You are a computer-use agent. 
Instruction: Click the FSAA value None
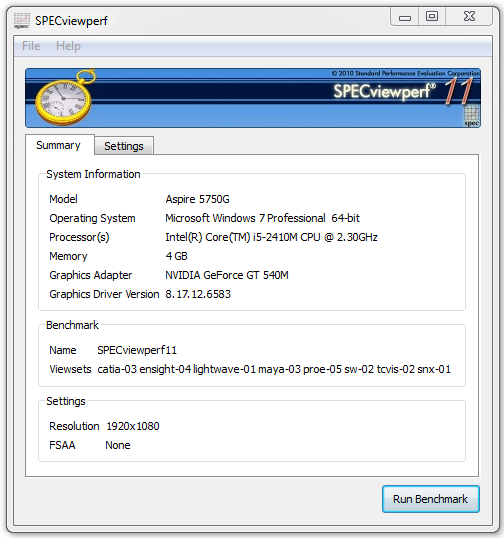click(118, 445)
